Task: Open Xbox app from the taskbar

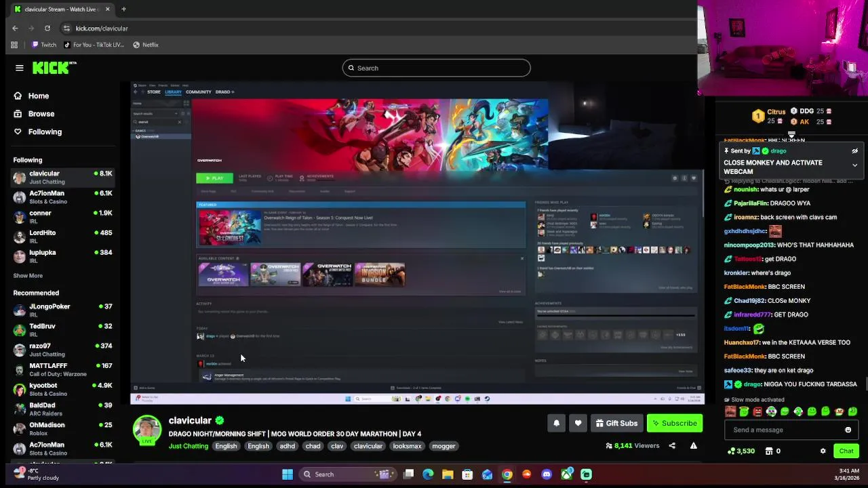Action: [566, 474]
